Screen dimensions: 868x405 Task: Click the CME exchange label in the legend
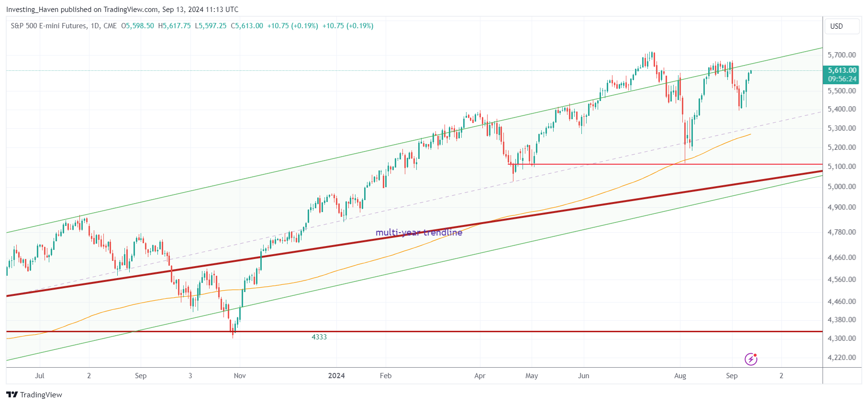pos(110,26)
